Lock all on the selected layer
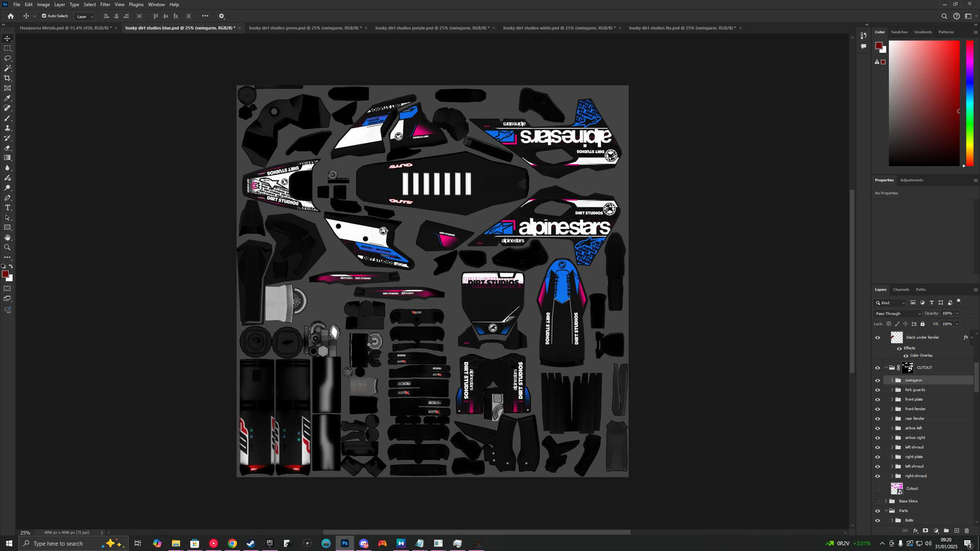 tap(922, 324)
